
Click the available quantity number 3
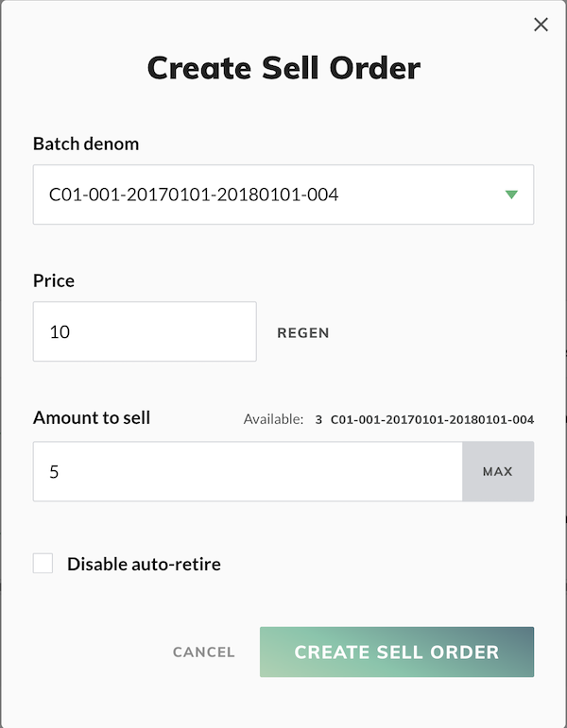(318, 418)
